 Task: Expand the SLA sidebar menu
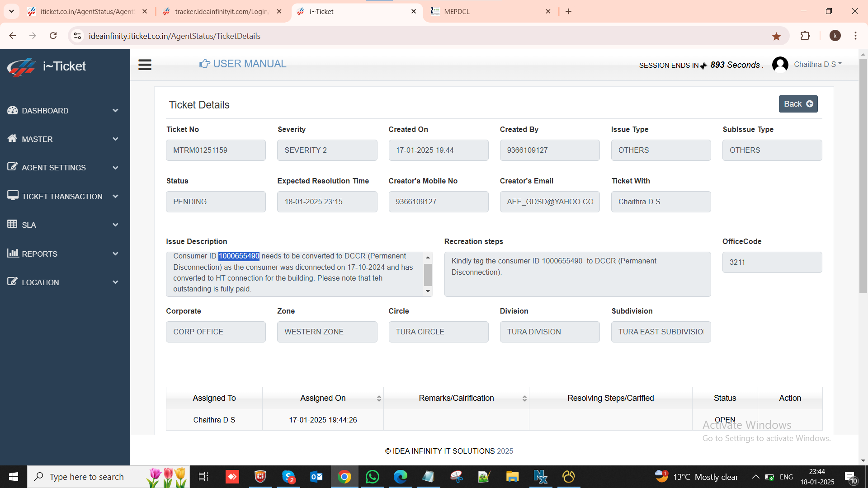point(63,225)
